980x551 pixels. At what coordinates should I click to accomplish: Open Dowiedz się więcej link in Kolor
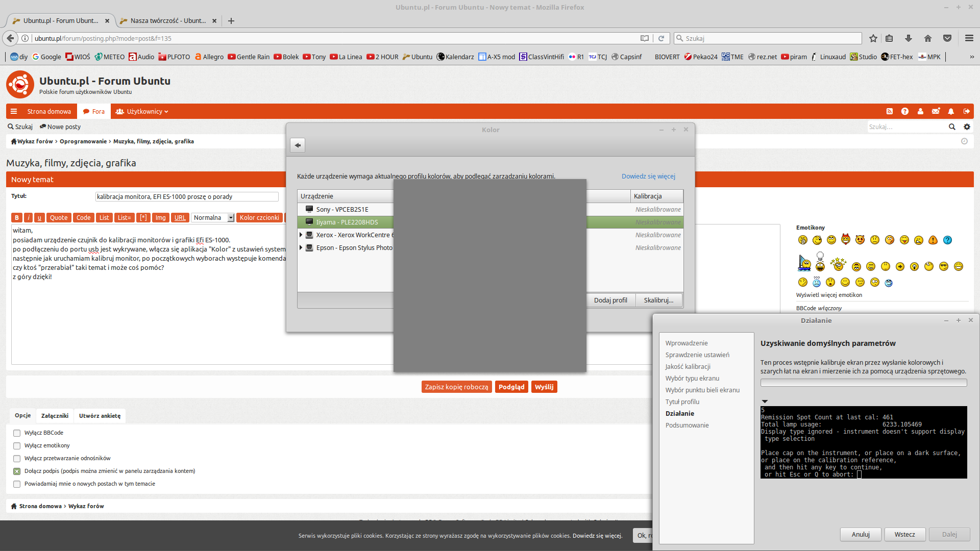click(x=648, y=176)
